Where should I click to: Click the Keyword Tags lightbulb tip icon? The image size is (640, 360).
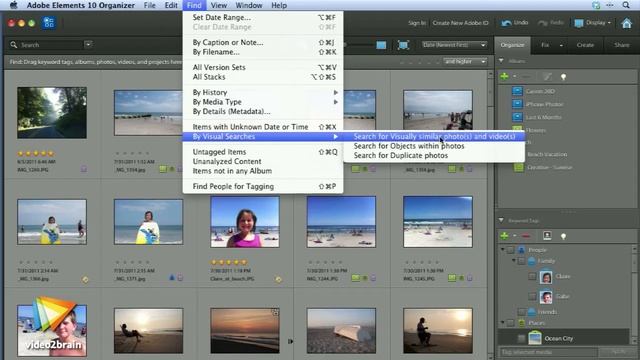(563, 236)
